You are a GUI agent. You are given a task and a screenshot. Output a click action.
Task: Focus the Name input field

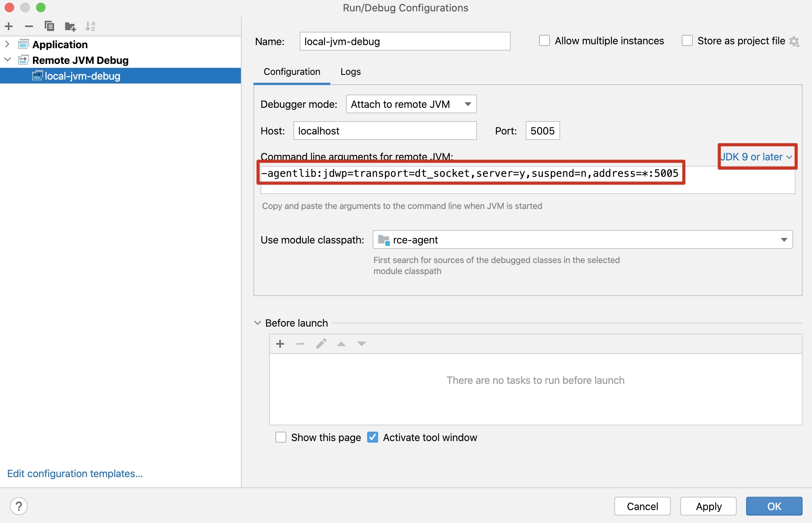405,41
